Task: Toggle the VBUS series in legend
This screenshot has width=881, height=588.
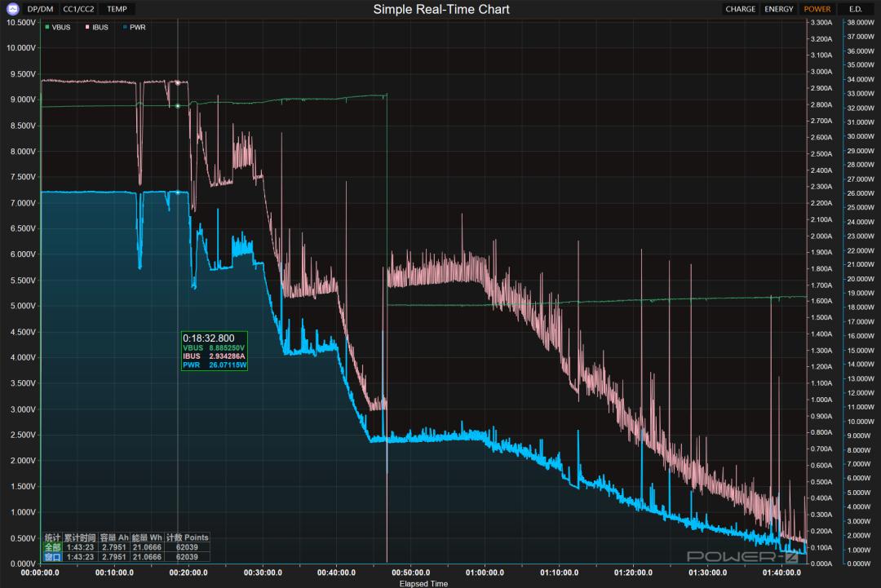Action: tap(60, 27)
